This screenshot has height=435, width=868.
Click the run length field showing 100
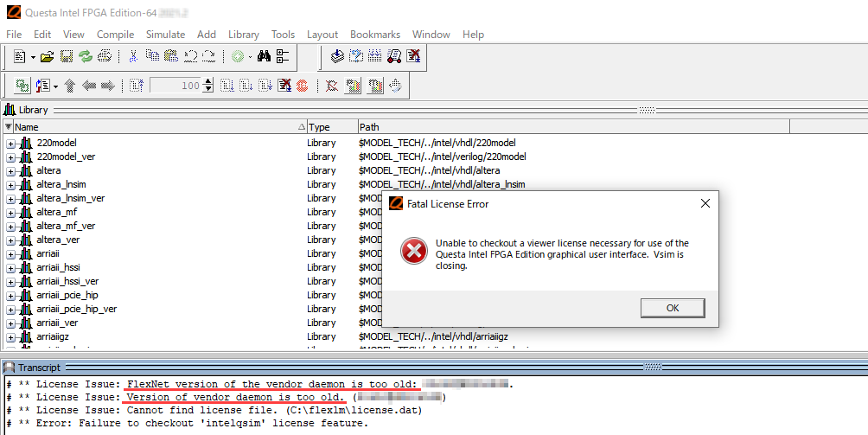coord(176,86)
